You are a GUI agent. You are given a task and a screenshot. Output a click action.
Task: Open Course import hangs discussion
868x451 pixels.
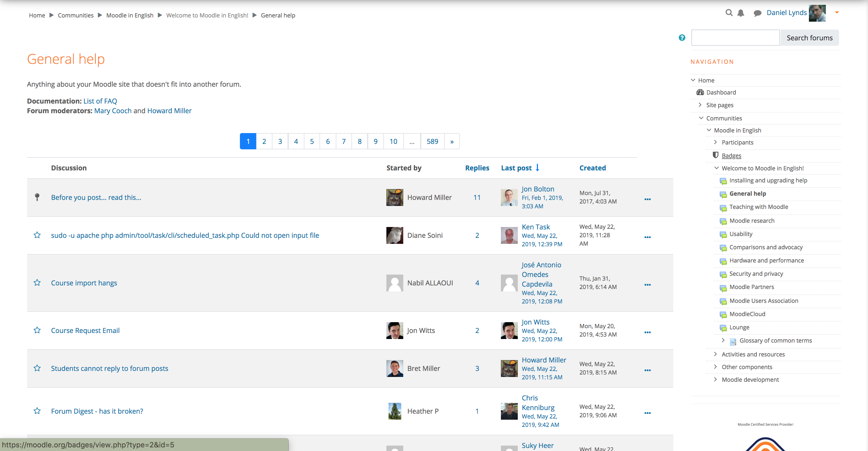[x=84, y=283]
